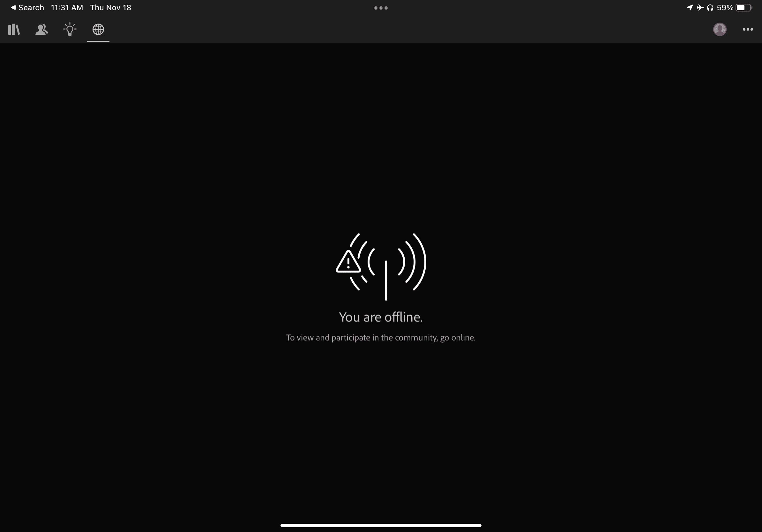
Task: Select the Friends/People icon
Action: tap(42, 29)
